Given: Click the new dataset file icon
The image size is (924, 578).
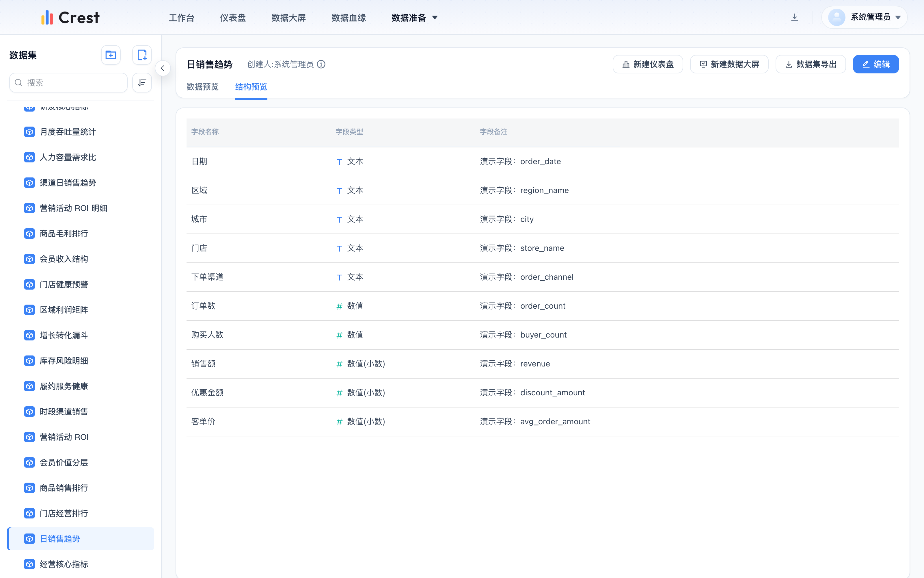Looking at the screenshot, I should 142,55.
